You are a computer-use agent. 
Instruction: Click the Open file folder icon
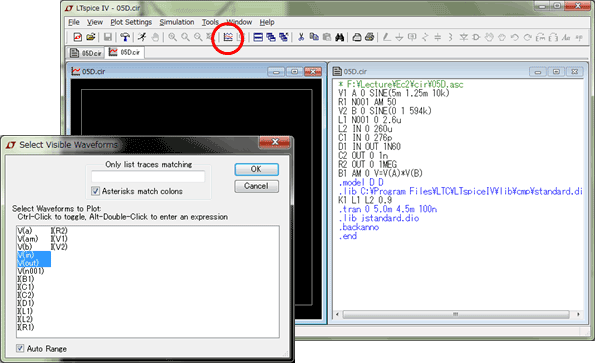click(x=91, y=37)
